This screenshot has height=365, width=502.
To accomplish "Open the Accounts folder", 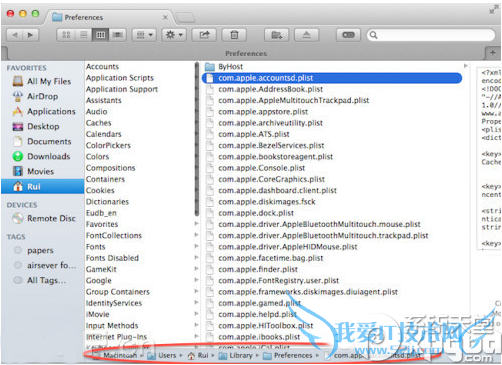I will pyautogui.click(x=102, y=67).
